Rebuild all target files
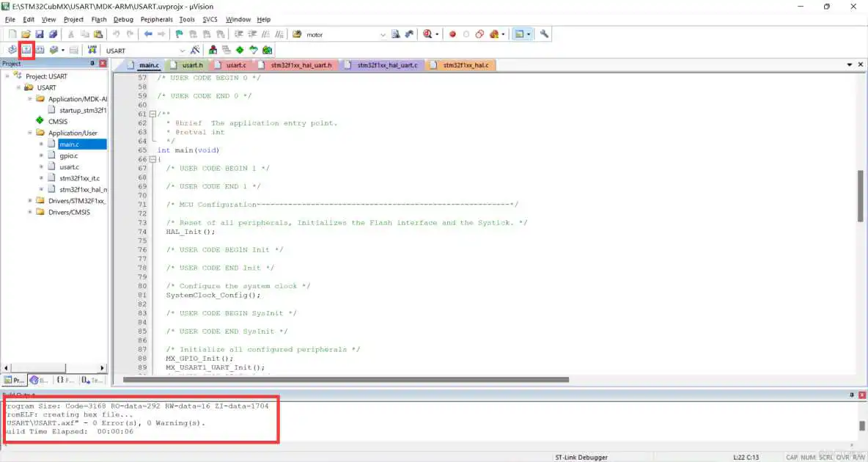 [x=39, y=50]
